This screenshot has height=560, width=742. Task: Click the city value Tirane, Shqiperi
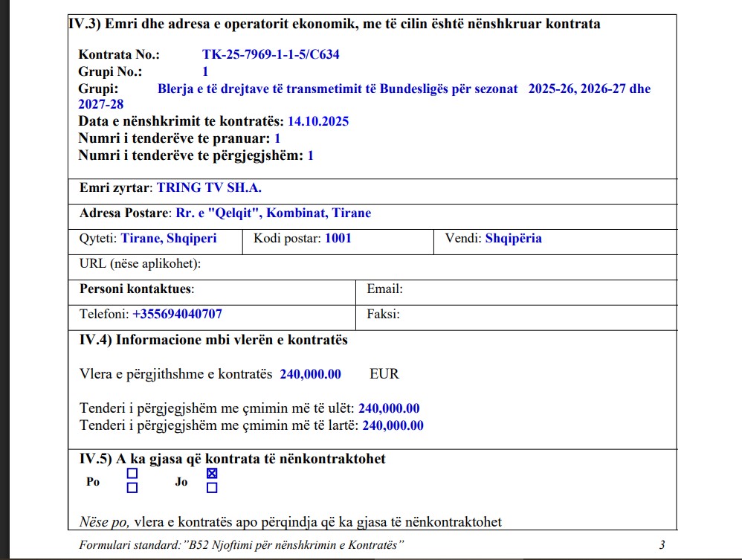pyautogui.click(x=168, y=239)
